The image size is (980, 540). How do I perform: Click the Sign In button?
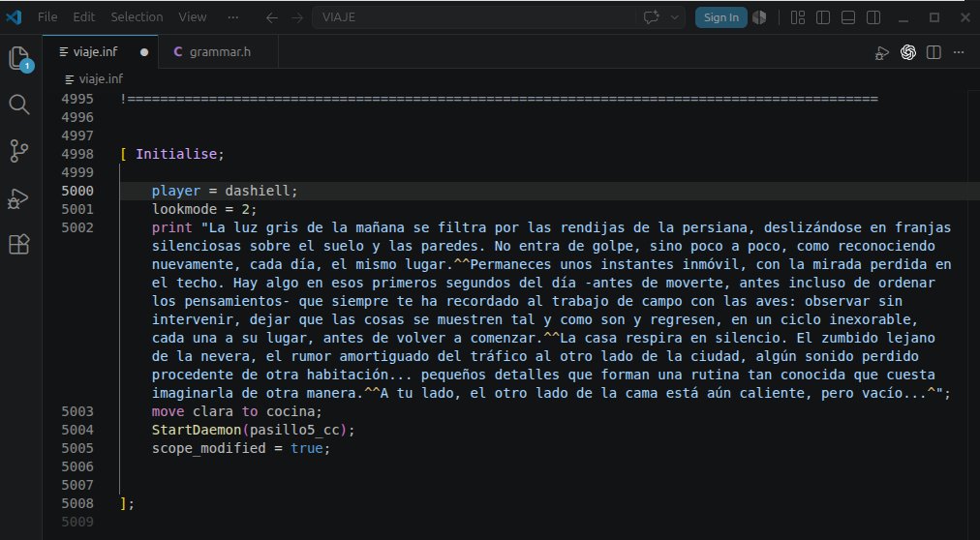click(x=721, y=17)
